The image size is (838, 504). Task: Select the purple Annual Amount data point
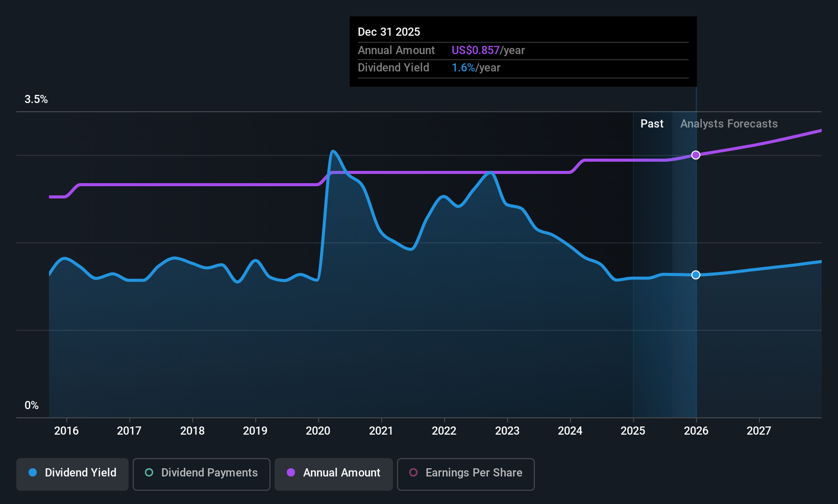point(696,155)
